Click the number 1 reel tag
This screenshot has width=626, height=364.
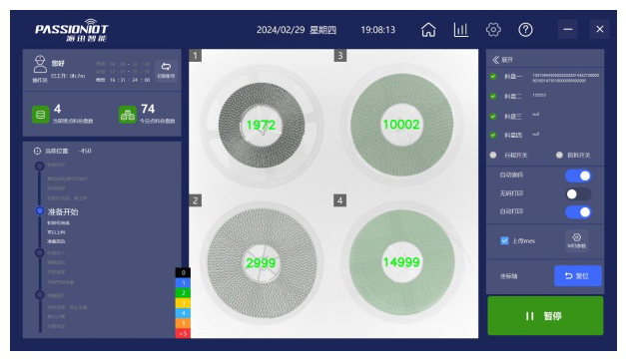[x=196, y=56]
